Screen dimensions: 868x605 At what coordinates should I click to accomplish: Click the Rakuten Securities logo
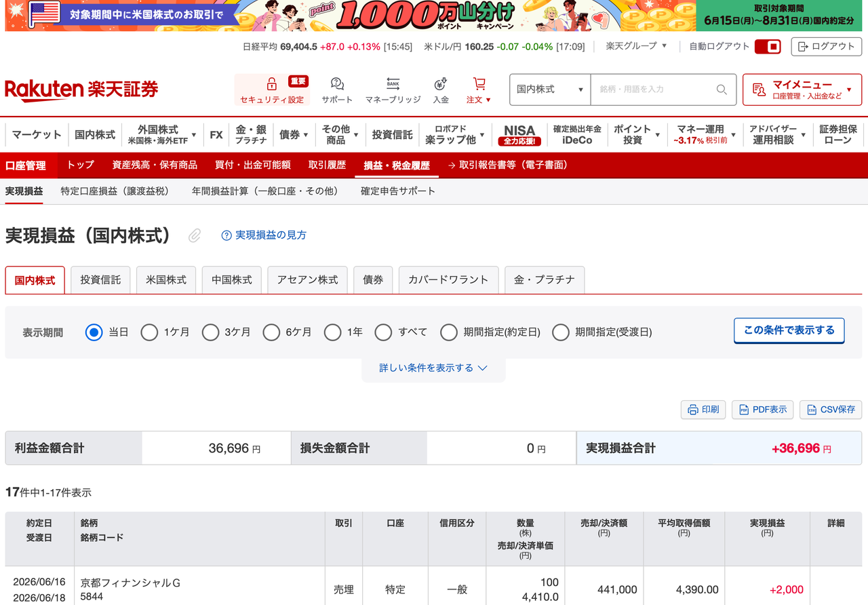click(x=81, y=90)
